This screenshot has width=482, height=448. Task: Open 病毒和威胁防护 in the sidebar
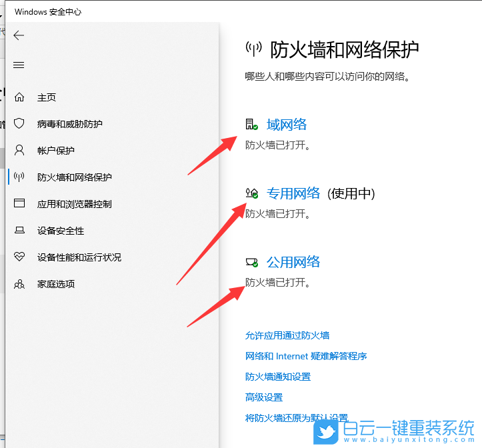[70, 124]
